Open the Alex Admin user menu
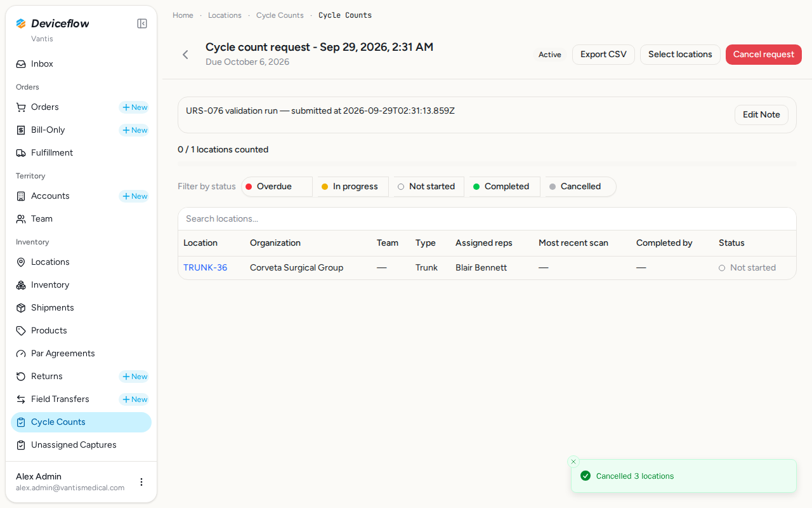Screen dimensions: 812x508 (x=141, y=482)
